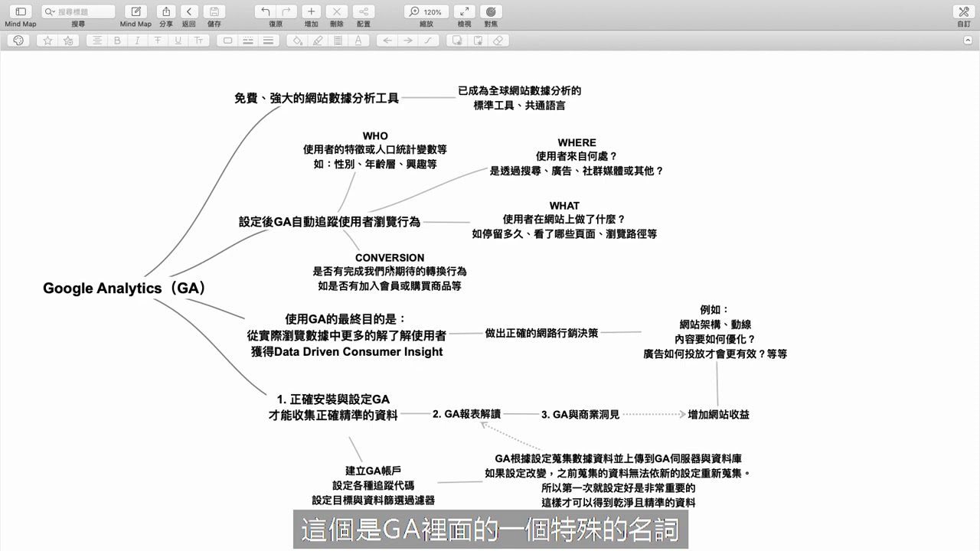This screenshot has height=551, width=980.
Task: Click the delete (刪除) X button
Action: 336,11
